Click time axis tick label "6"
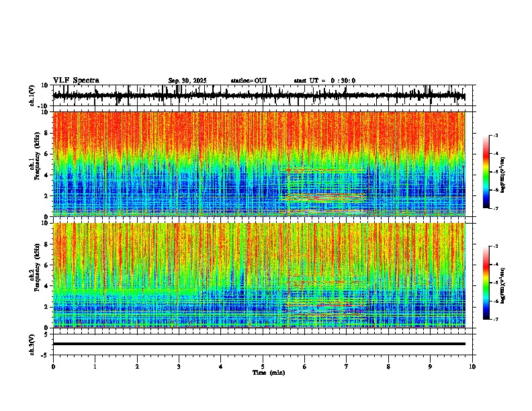The image size is (532, 411). tap(305, 367)
